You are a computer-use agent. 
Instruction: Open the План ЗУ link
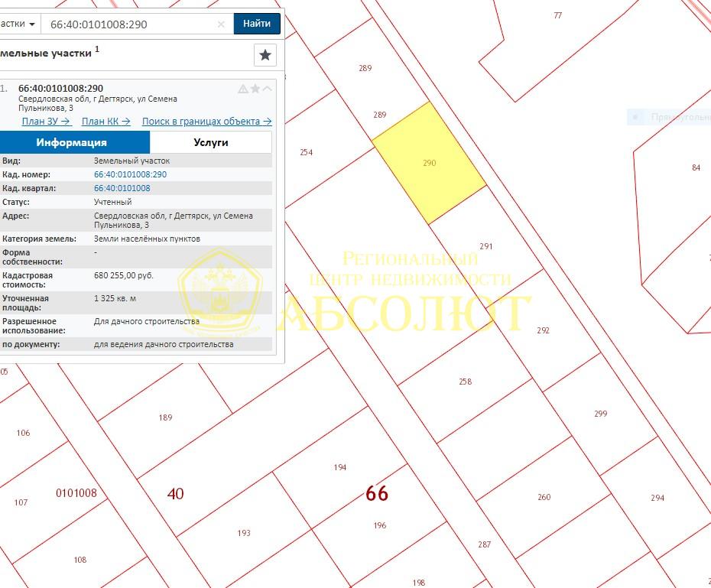[46, 122]
